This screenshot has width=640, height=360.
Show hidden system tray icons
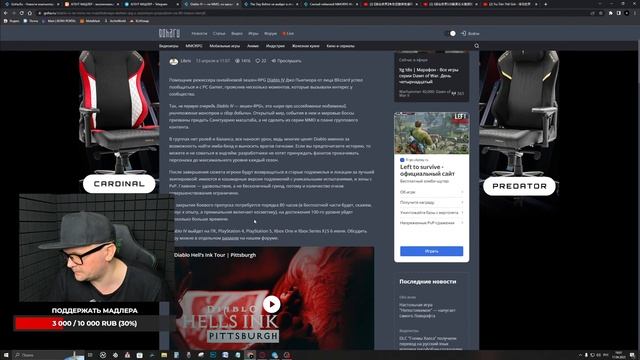(x=580, y=355)
